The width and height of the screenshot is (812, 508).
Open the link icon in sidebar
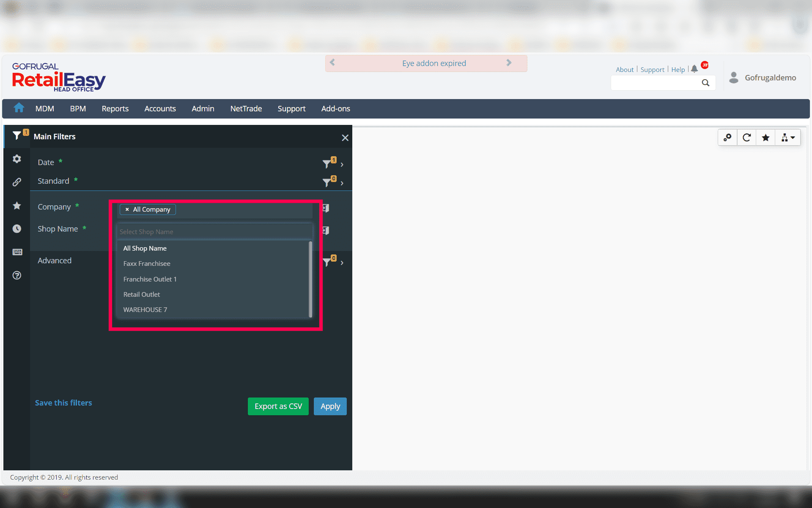[x=17, y=182]
